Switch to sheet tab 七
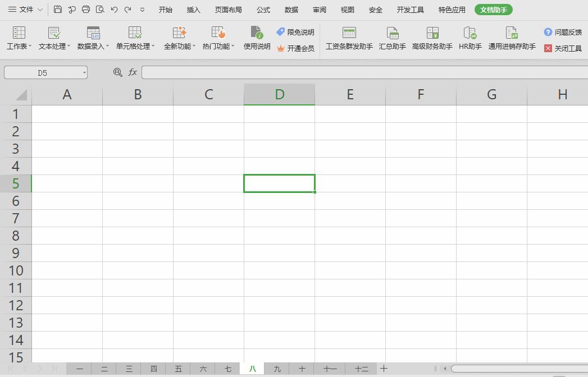The height and width of the screenshot is (377, 588). 227,369
